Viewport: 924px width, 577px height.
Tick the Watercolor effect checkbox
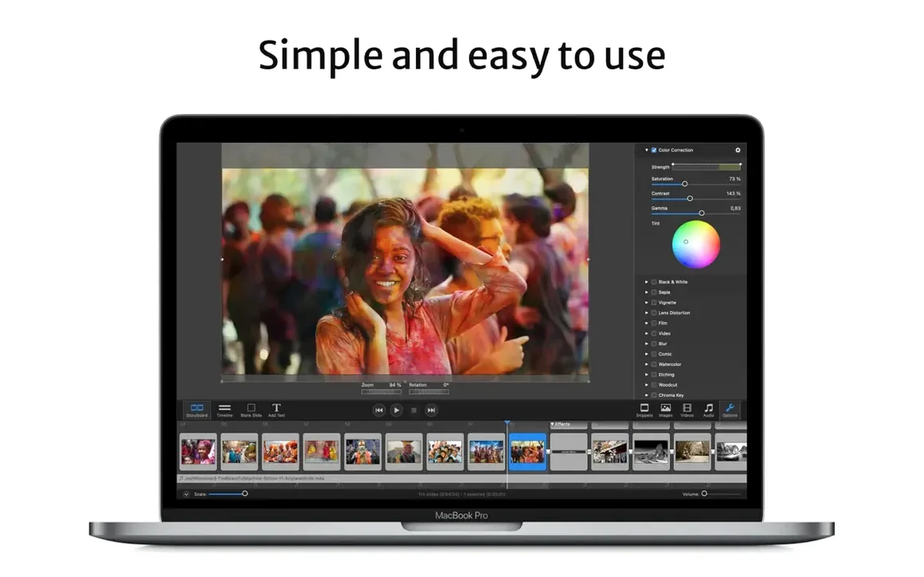pyautogui.click(x=654, y=364)
